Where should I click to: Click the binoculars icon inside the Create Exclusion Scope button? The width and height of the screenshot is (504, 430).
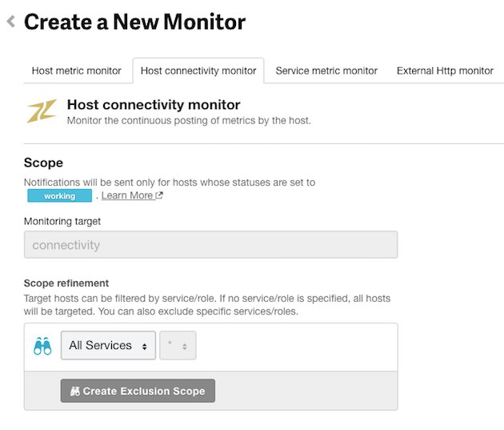coord(75,391)
